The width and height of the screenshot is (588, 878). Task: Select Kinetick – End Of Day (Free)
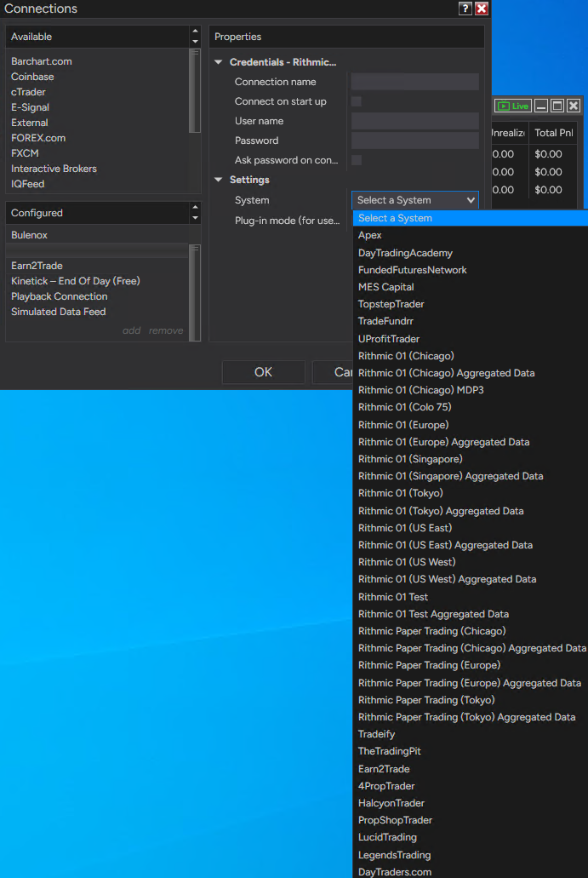click(76, 280)
